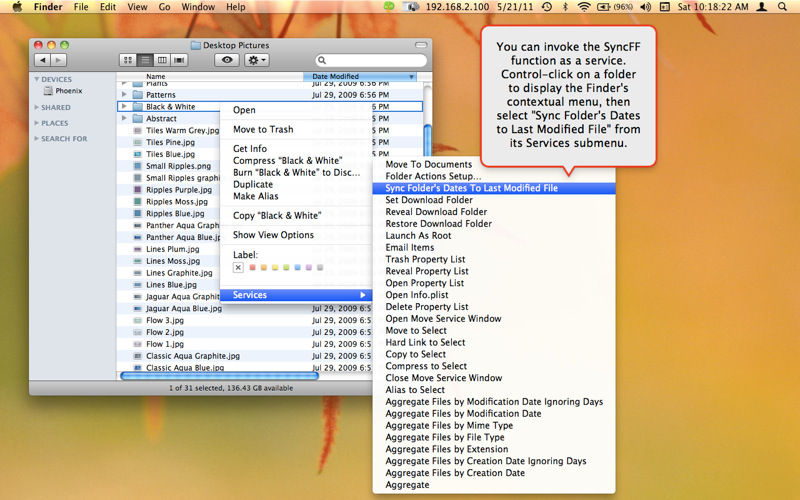Click the Ripples Purple.jpg file icon

click(x=137, y=189)
